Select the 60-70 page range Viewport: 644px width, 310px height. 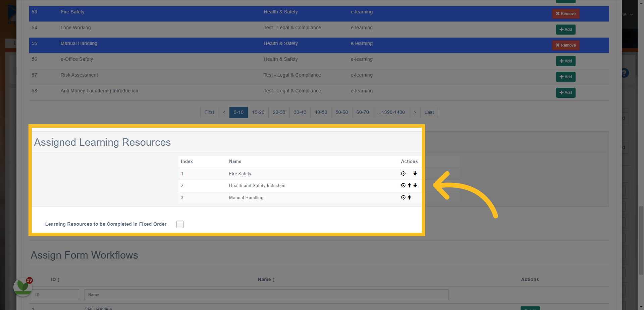[363, 113]
